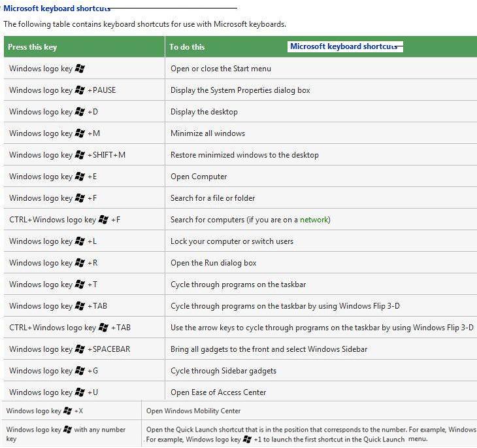Click the '+PAUSE' key text

click(x=101, y=90)
